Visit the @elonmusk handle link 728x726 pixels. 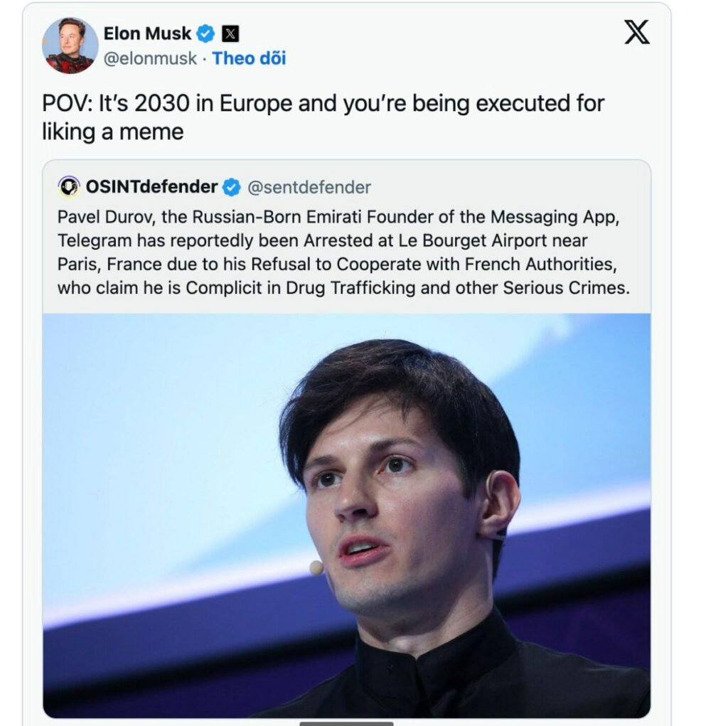(150, 58)
